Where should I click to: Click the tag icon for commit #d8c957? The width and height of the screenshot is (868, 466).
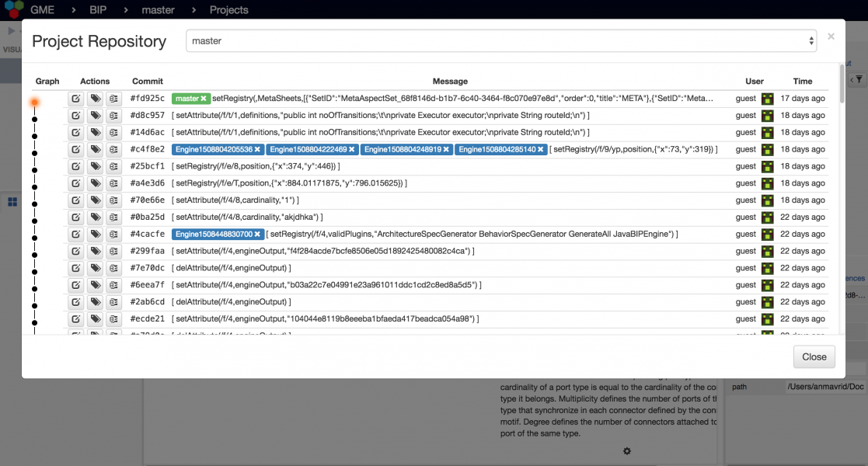pyautogui.click(x=95, y=116)
